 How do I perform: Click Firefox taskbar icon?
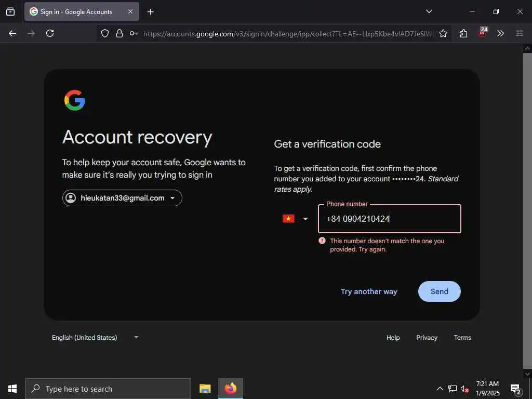(230, 389)
